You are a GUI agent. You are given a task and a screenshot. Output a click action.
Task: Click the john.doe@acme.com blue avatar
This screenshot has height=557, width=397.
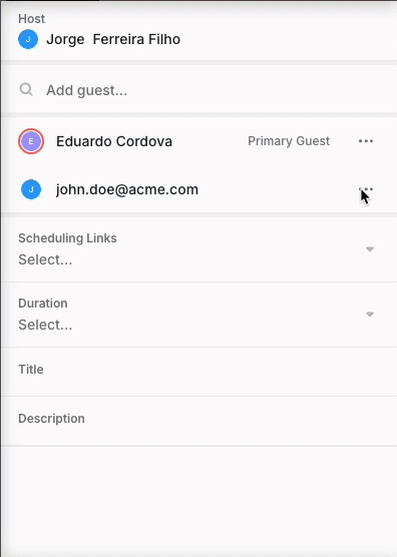tap(31, 189)
